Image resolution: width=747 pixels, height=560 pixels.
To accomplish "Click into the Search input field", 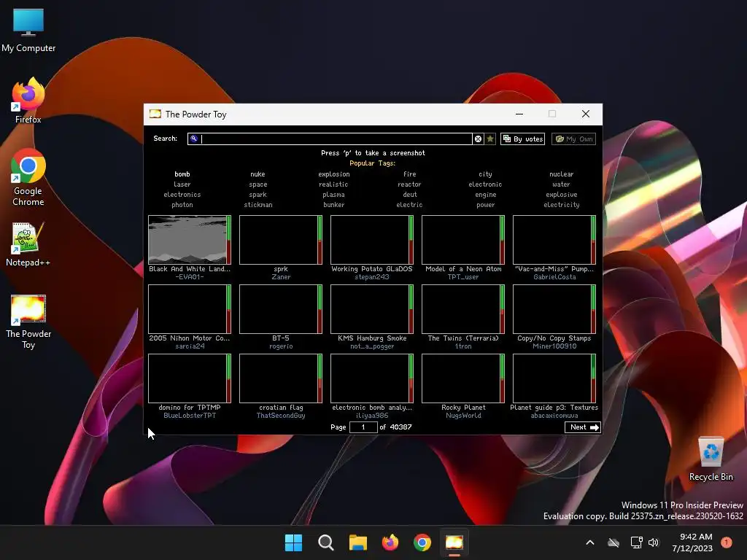I will [330, 139].
